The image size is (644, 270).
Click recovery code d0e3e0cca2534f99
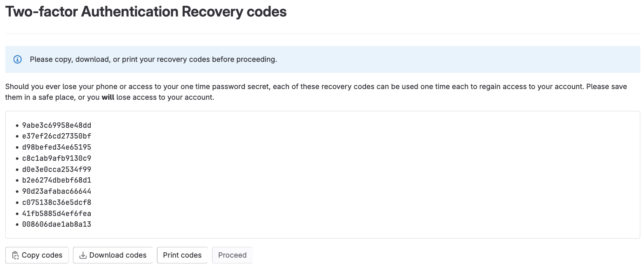(57, 169)
